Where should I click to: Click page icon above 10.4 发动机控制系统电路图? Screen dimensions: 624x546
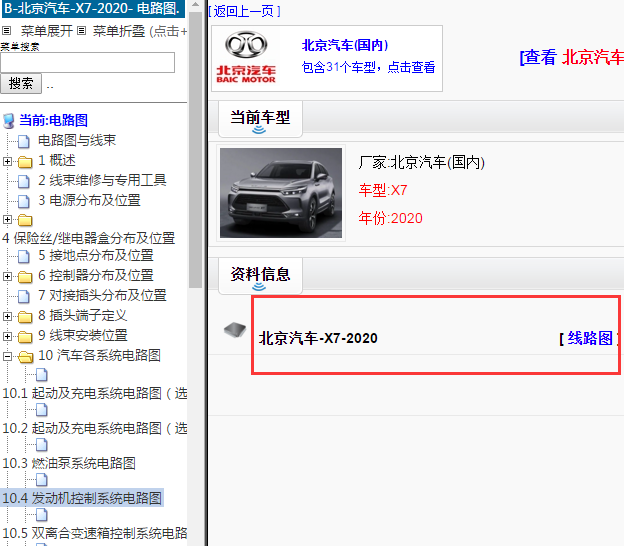41,480
